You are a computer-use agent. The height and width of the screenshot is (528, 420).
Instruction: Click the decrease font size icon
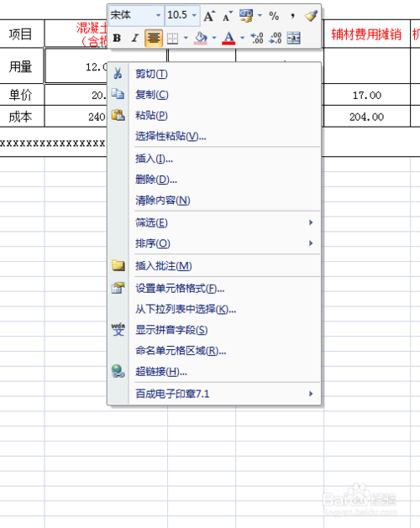(x=228, y=16)
